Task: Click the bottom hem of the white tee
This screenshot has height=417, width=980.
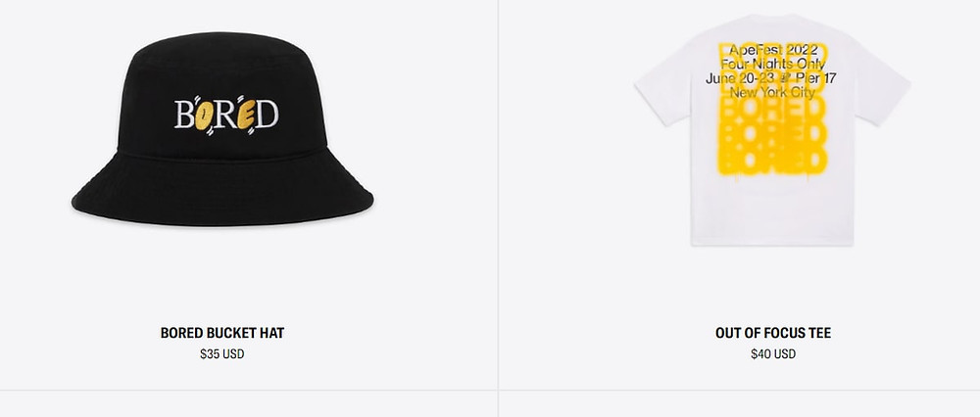Action: (772, 241)
